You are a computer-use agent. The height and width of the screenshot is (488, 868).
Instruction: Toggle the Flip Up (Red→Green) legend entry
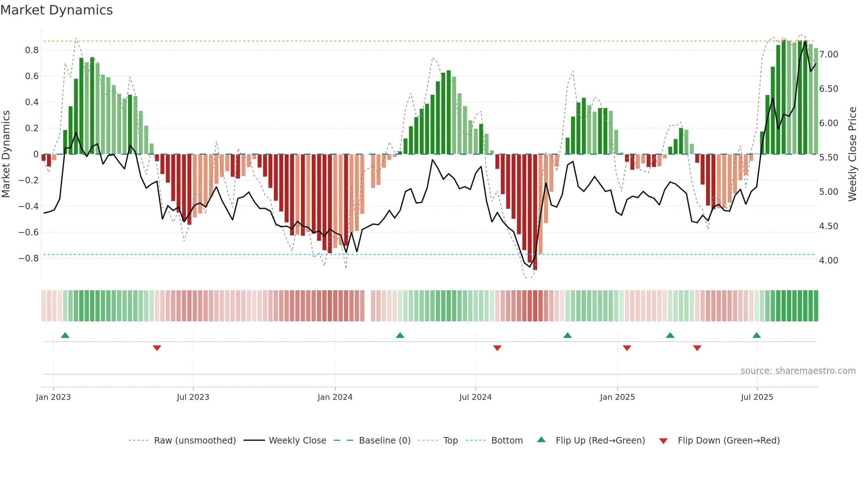click(x=591, y=440)
